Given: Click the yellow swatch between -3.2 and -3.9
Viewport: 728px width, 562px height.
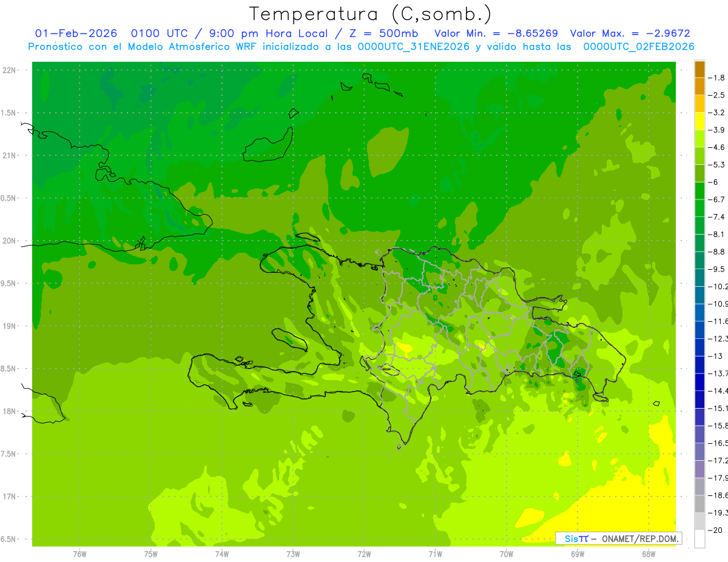Looking at the screenshot, I should coord(699,121).
